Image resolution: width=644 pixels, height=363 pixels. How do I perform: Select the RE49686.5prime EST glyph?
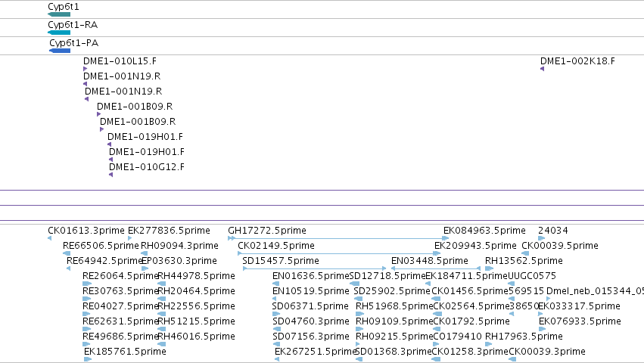point(87,344)
